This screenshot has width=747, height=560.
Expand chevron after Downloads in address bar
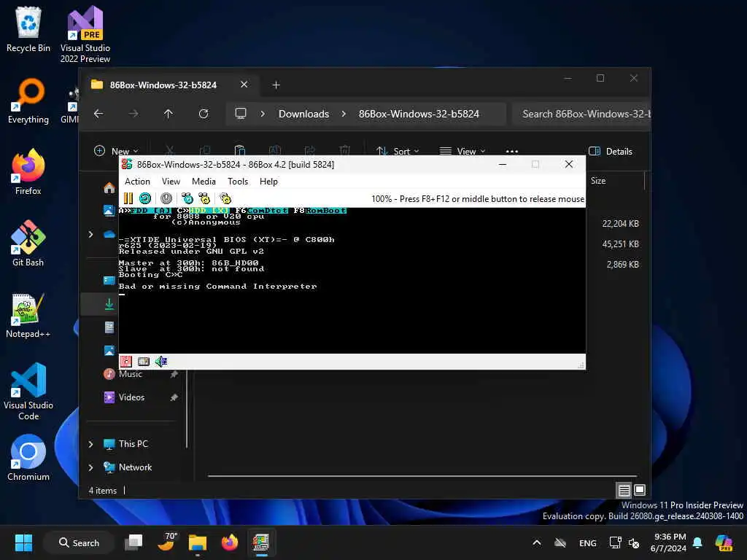[344, 114]
